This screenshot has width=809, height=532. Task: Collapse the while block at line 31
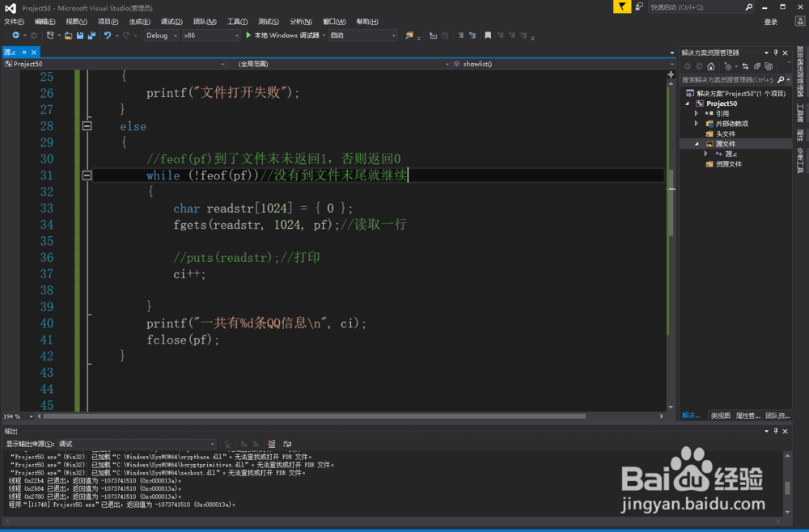coord(87,175)
